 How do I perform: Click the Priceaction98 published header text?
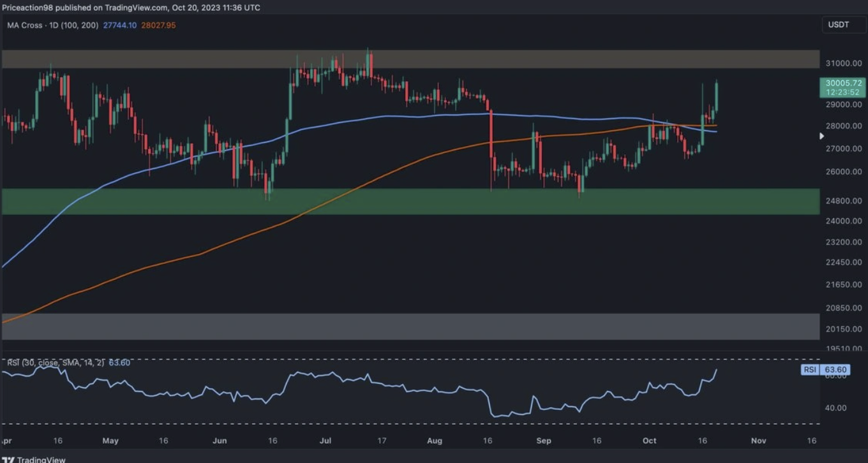tap(131, 8)
